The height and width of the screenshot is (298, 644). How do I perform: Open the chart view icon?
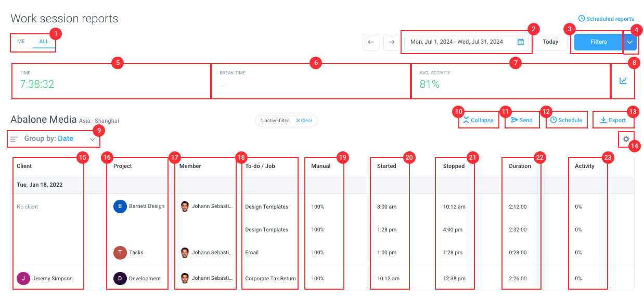coord(623,81)
